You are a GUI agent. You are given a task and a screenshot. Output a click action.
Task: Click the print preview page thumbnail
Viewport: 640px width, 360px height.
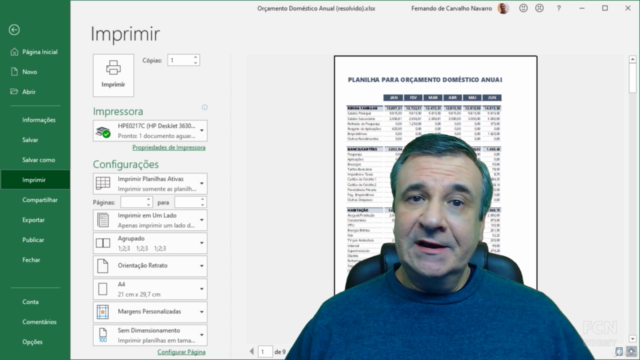[436, 176]
